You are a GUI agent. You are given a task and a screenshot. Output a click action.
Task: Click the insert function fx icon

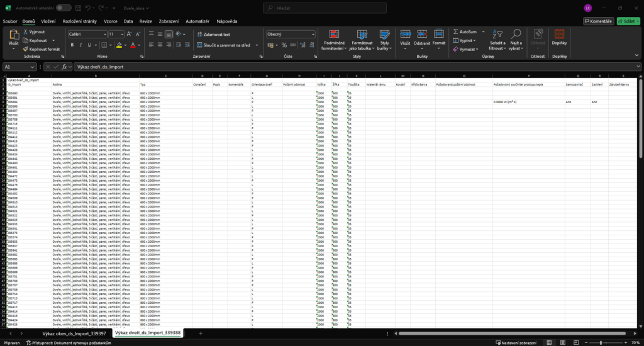point(64,67)
